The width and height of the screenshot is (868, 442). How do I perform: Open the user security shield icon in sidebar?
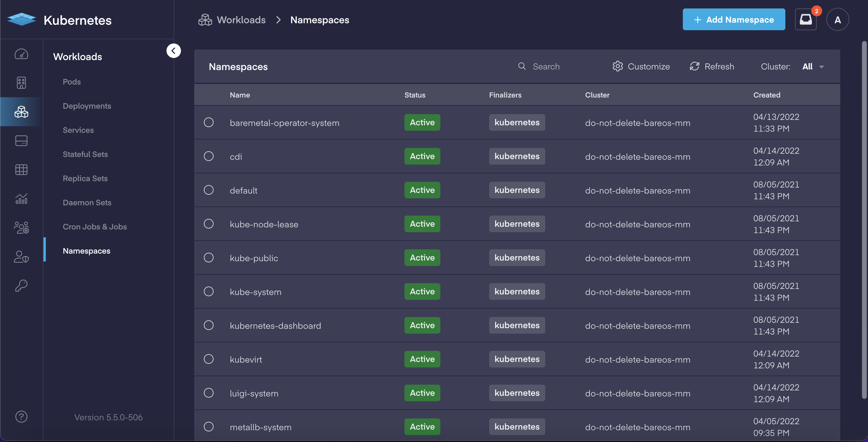click(x=21, y=257)
